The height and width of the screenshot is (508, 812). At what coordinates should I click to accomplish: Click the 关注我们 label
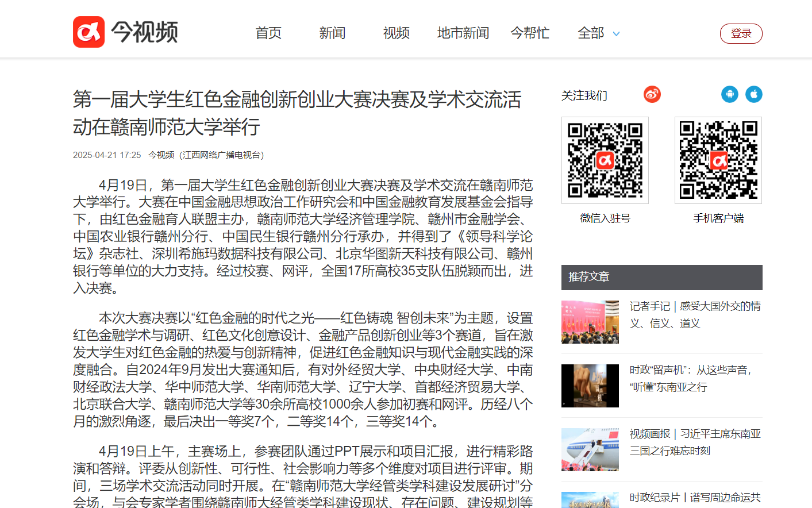click(x=584, y=95)
